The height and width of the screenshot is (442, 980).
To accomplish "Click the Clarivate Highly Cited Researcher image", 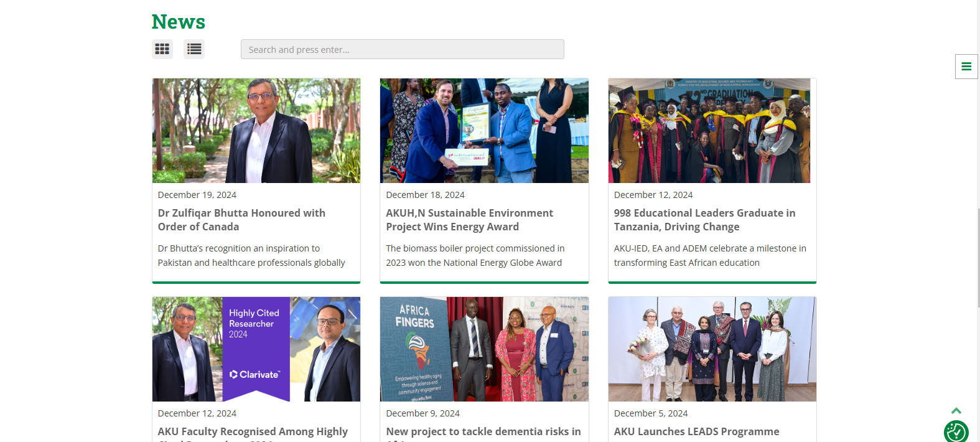I will [256, 349].
